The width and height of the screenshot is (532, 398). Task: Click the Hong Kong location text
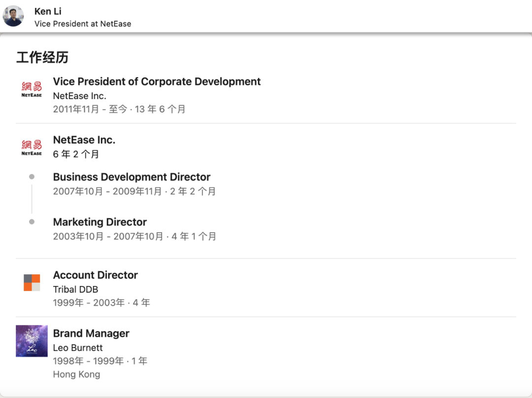[x=76, y=374]
